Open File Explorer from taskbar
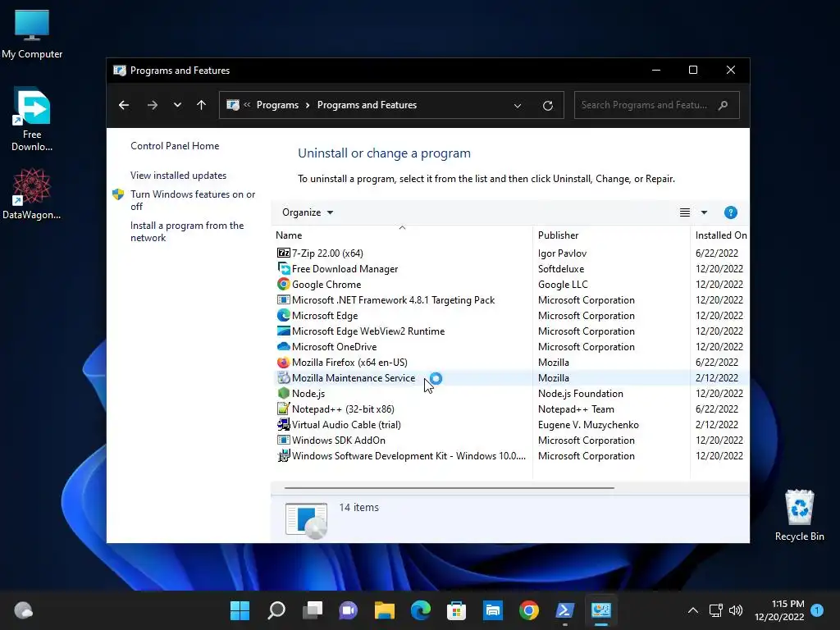840x630 pixels. pos(384,610)
